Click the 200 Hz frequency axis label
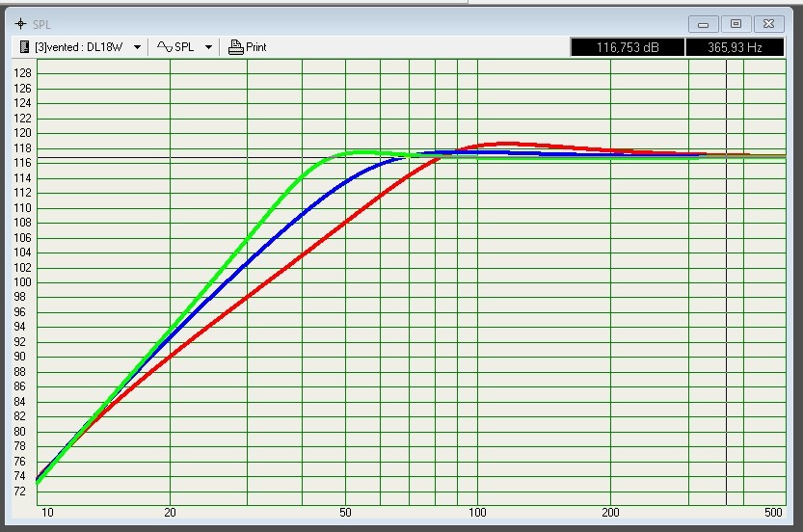803x532 pixels. click(x=610, y=512)
